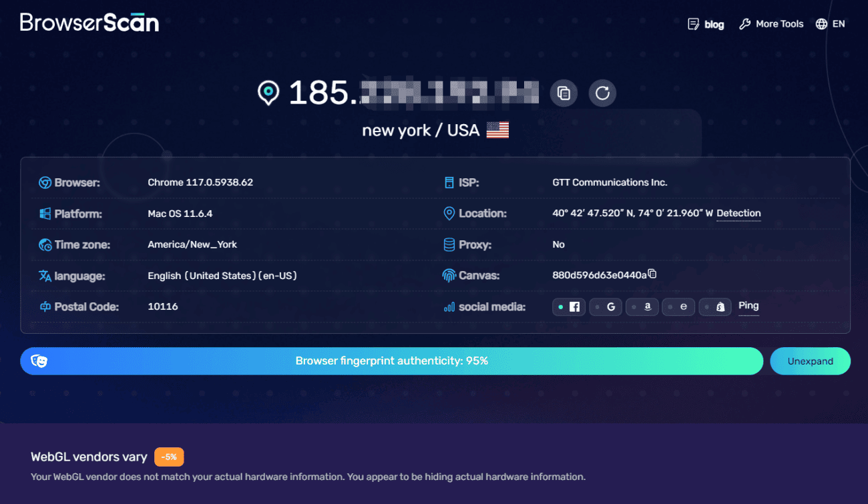This screenshot has width=868, height=504.
Task: Click the Platform Windows icon
Action: coord(45,214)
